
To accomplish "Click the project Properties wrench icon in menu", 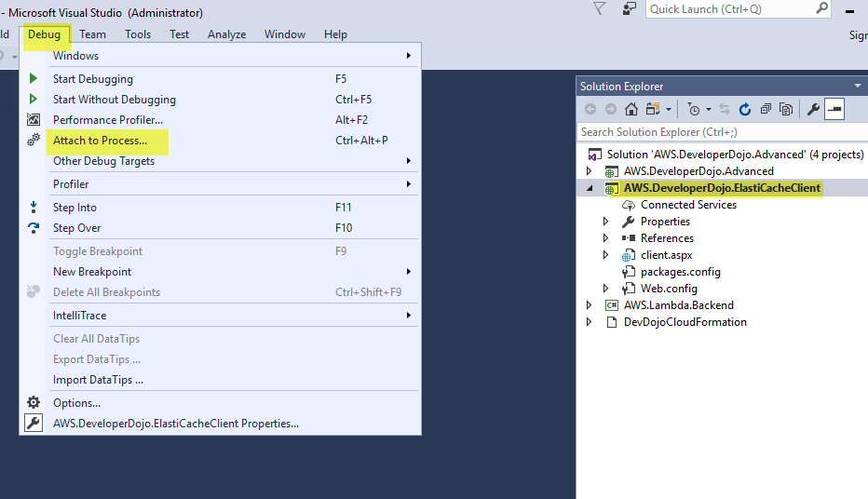I will [x=34, y=424].
